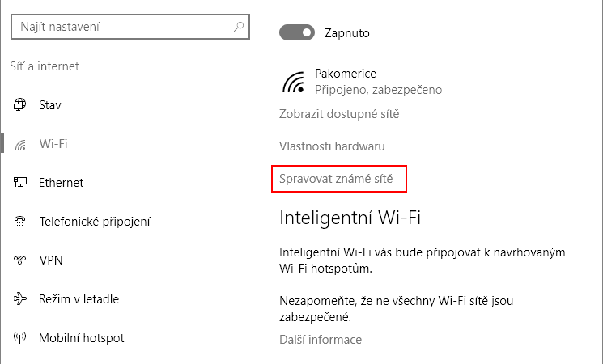Click the Zobrazit dostupné sítě link
This screenshot has height=364, width=603.
(x=339, y=114)
